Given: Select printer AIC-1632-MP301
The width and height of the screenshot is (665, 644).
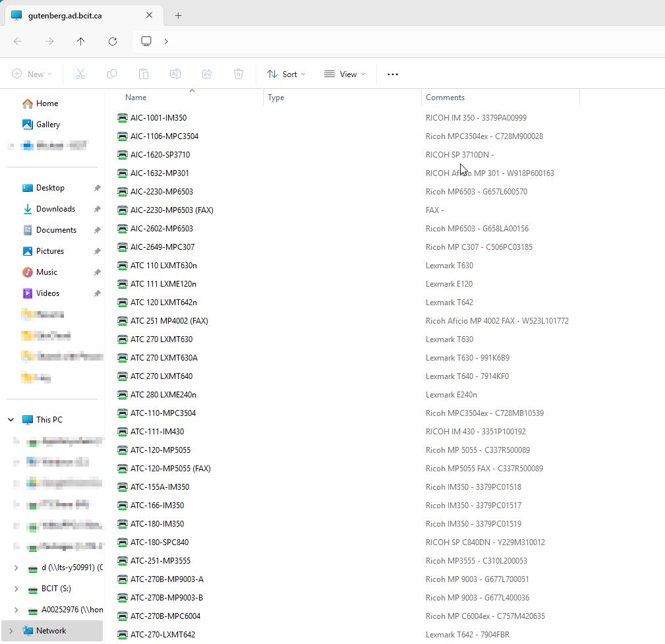Looking at the screenshot, I should pos(159,173).
